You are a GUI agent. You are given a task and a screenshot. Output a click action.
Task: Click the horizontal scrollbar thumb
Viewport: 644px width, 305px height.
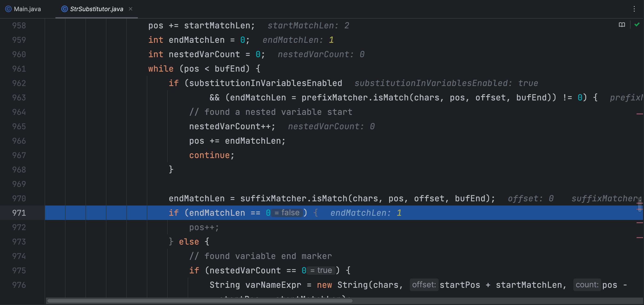[200, 301]
